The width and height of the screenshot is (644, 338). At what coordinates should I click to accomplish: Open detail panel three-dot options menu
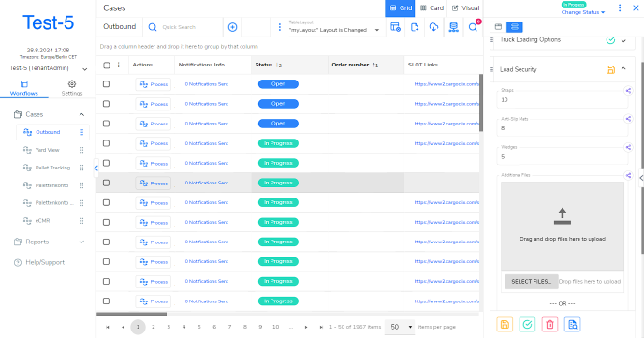(x=620, y=7)
